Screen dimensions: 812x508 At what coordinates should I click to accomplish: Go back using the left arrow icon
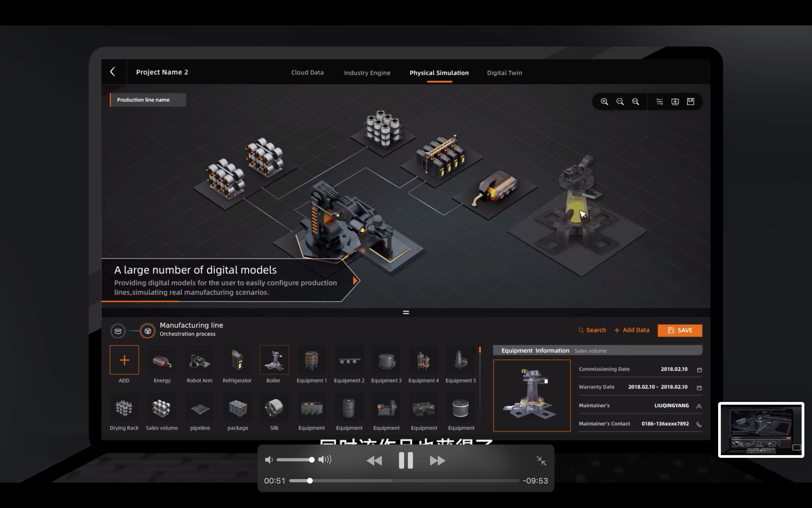(x=113, y=71)
